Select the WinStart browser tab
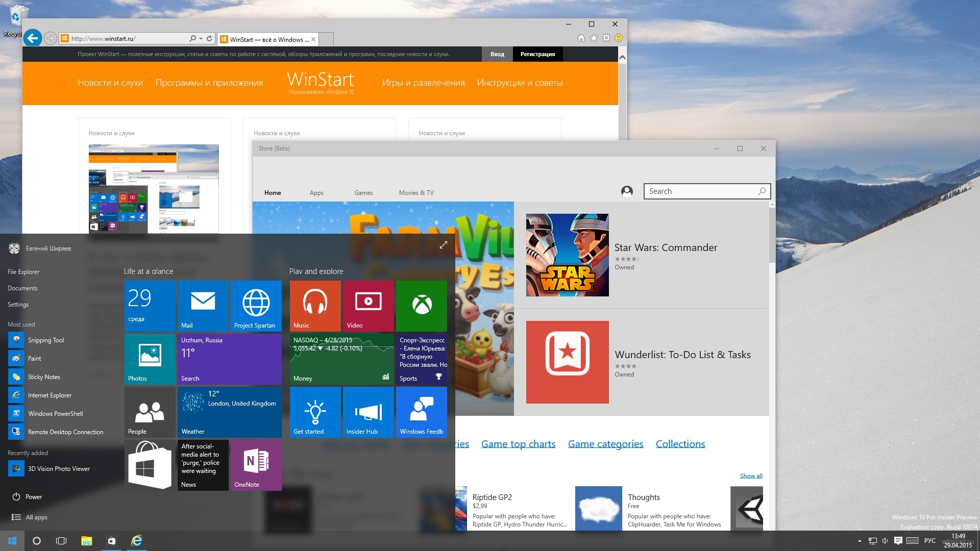 click(268, 39)
